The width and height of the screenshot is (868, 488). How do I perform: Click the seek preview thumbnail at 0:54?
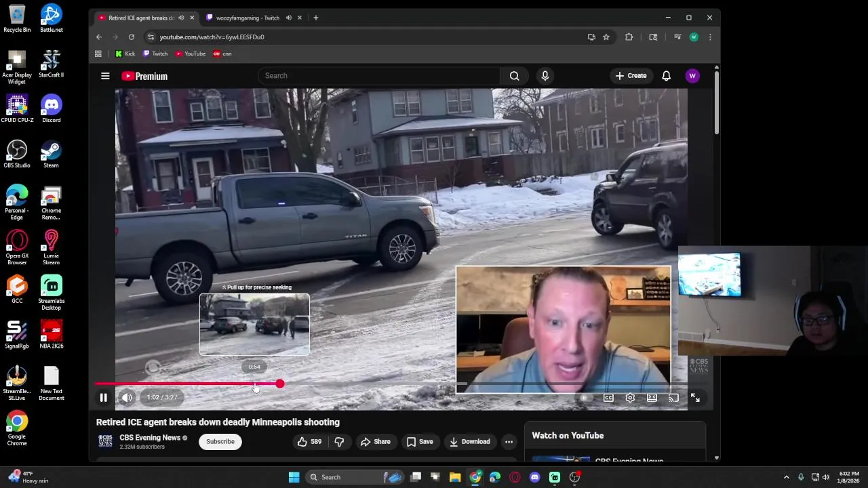pos(254,325)
